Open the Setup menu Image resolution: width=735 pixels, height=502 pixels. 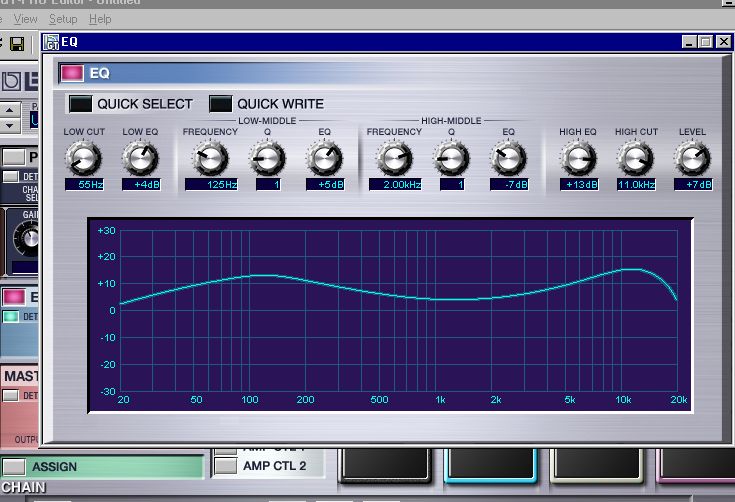click(63, 19)
